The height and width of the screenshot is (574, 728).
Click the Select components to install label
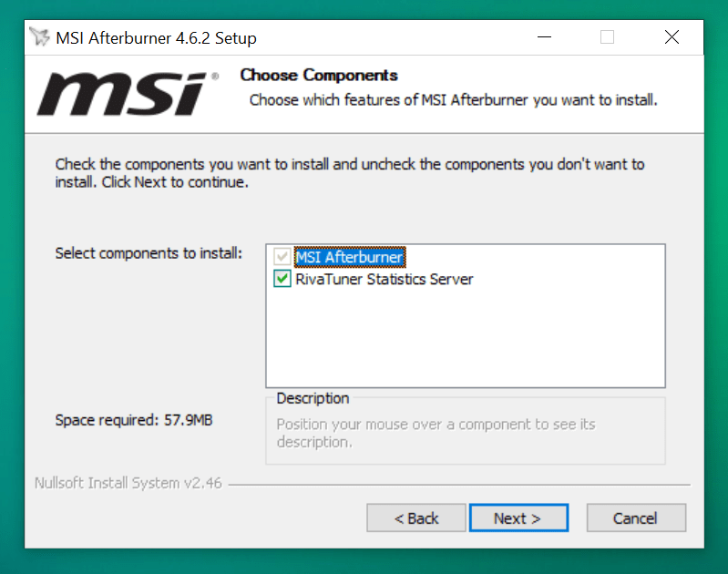pyautogui.click(x=149, y=253)
